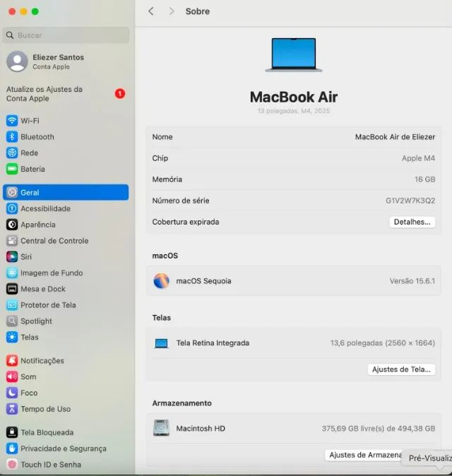The height and width of the screenshot is (476, 452).
Task: Open the Tela Bloqueada lock icon
Action: [x=12, y=432]
